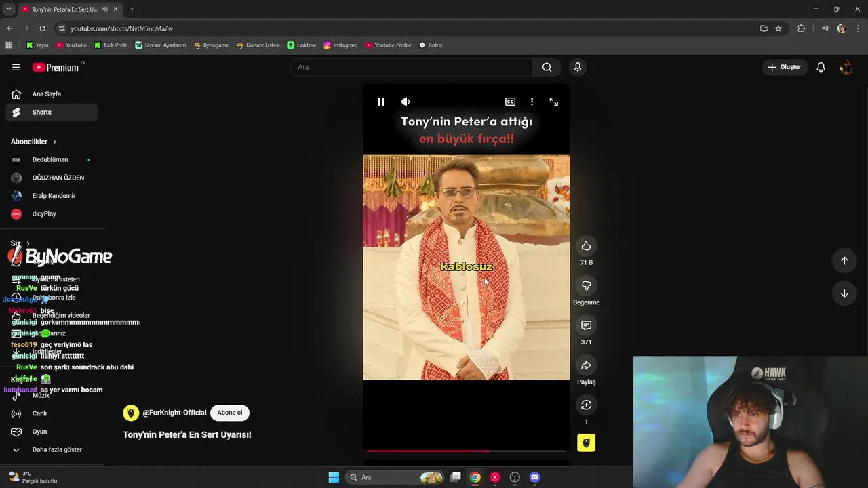
Task: Open the Linktree bookmark
Action: [302, 45]
